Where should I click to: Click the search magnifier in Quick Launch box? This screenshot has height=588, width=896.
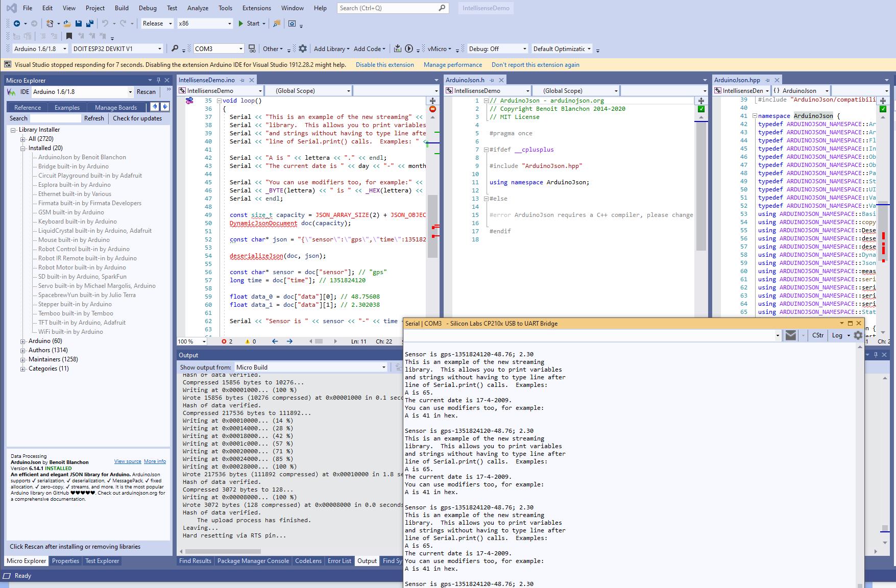[x=442, y=8]
